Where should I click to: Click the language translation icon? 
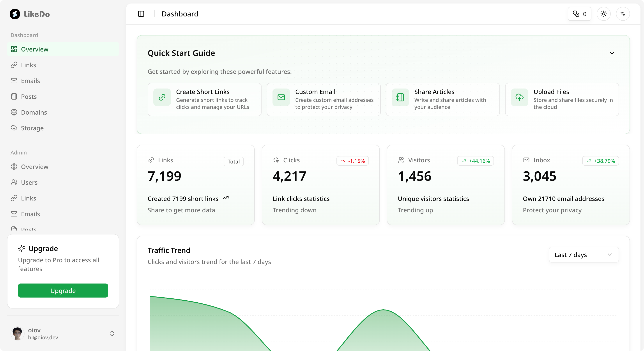click(623, 14)
